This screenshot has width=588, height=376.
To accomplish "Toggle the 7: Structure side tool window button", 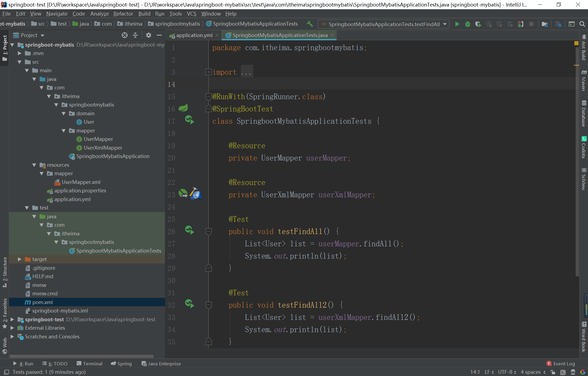I will pos(5,272).
